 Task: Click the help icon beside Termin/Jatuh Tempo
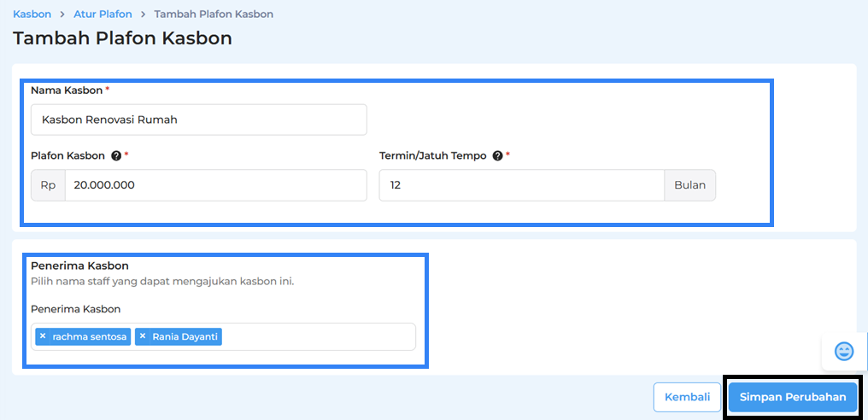coord(497,156)
